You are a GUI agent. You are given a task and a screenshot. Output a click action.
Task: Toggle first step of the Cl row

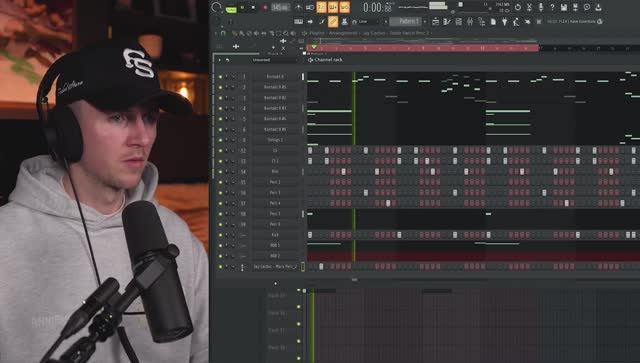coord(310,150)
